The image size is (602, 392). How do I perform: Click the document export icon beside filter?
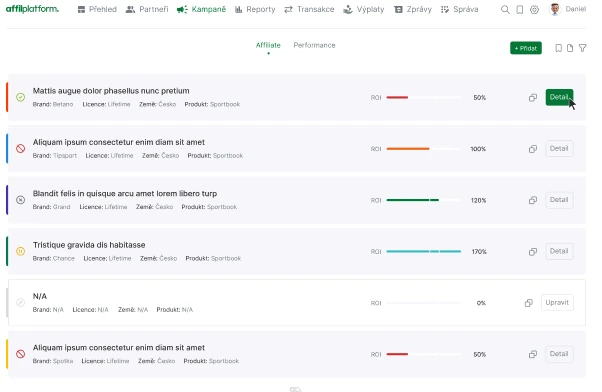tap(570, 48)
